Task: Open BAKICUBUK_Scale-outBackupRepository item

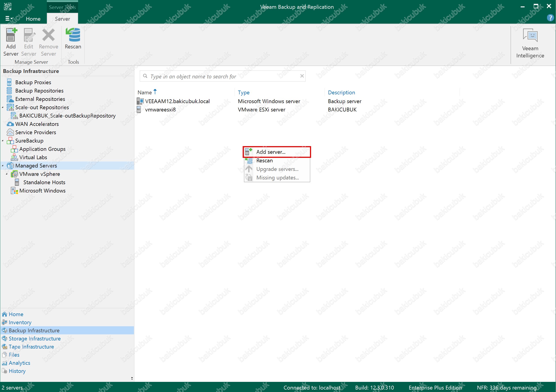Action: pos(68,116)
